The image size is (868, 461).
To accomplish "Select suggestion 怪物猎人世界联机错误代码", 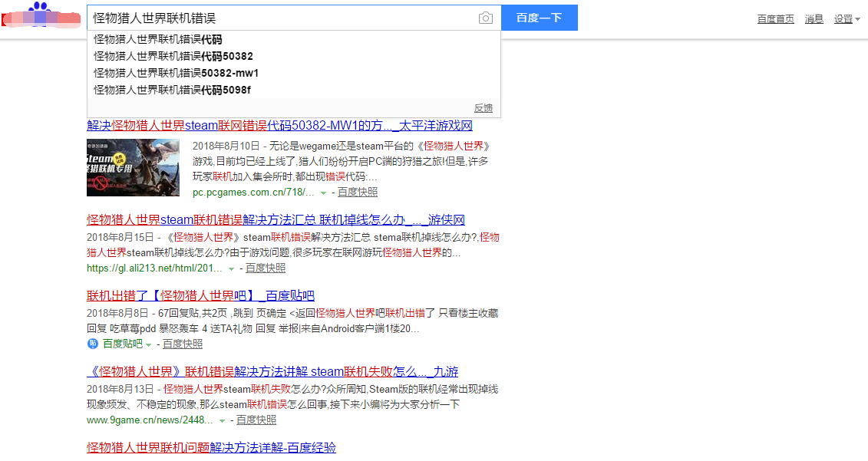I will click(294, 39).
